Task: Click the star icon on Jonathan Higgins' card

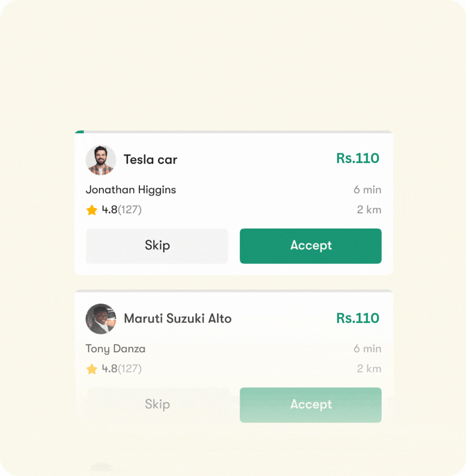Action: (x=92, y=210)
